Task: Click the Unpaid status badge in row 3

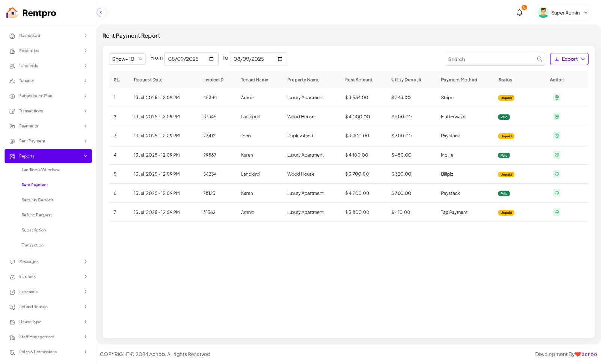Action: coord(506,136)
